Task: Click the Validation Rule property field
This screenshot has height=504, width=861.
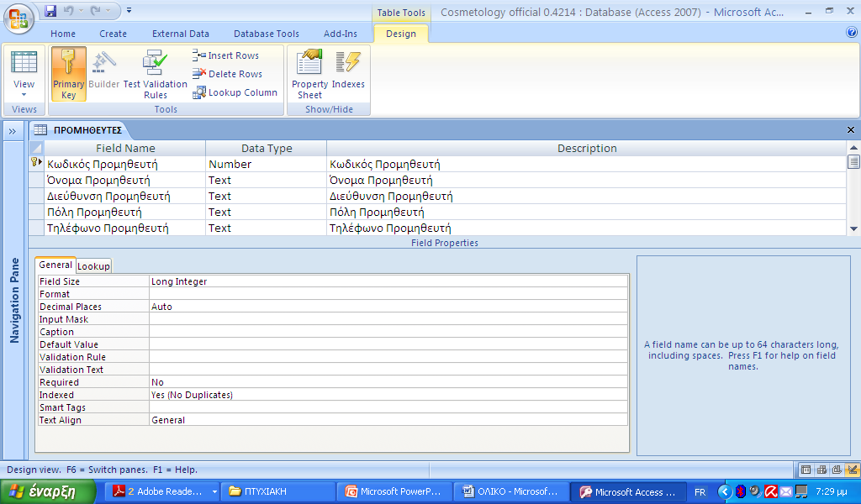Action: click(388, 357)
